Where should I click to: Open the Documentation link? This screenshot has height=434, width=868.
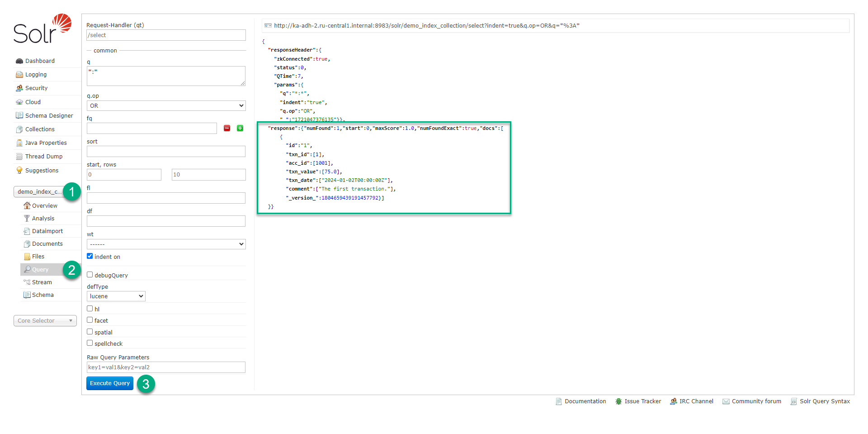[585, 401]
